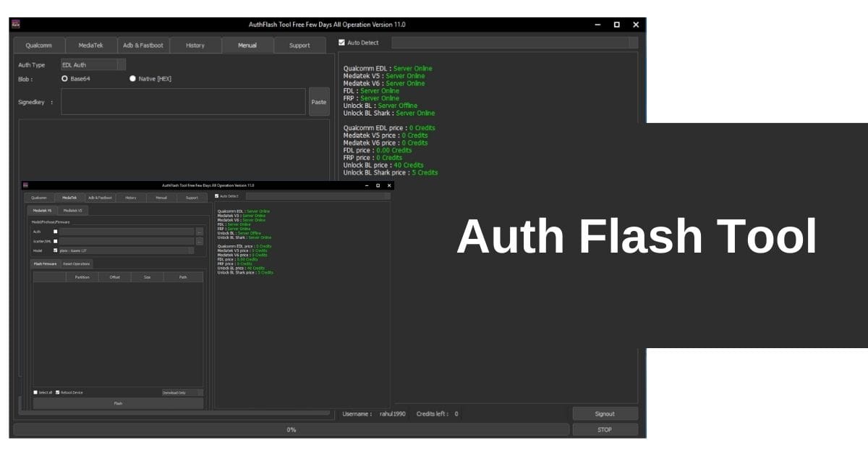Select Menual tab in main window
The width and height of the screenshot is (868, 456).
click(x=247, y=45)
